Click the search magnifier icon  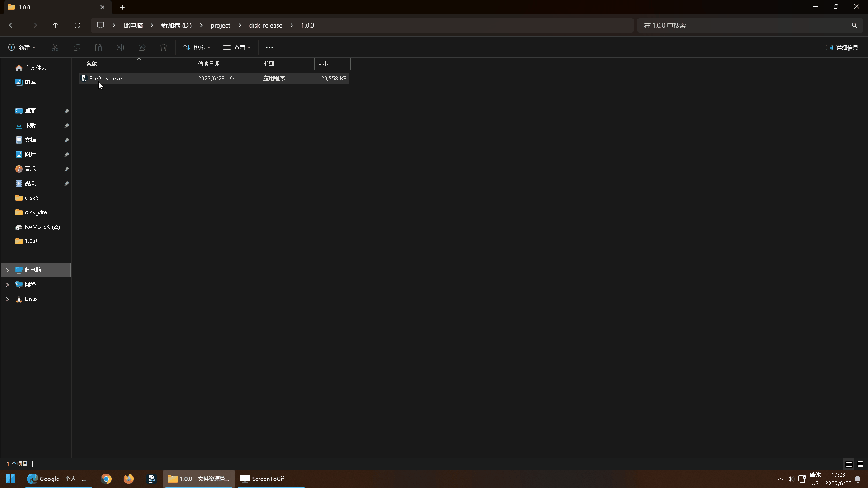[854, 25]
